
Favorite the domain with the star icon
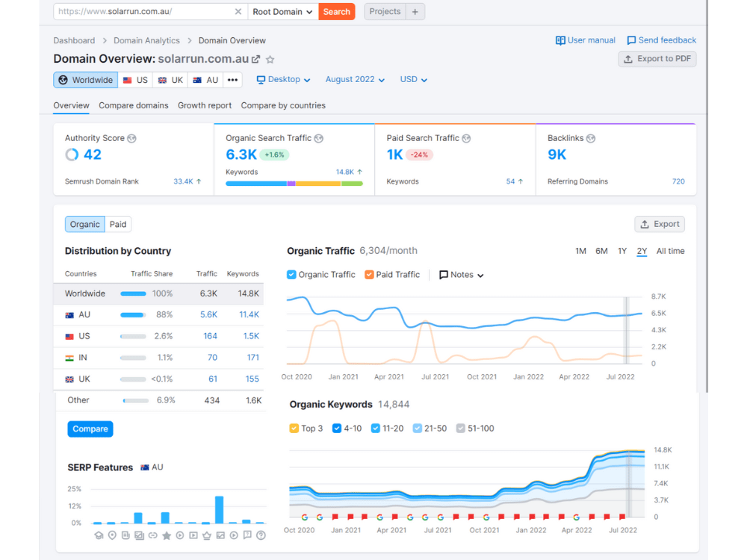(270, 60)
